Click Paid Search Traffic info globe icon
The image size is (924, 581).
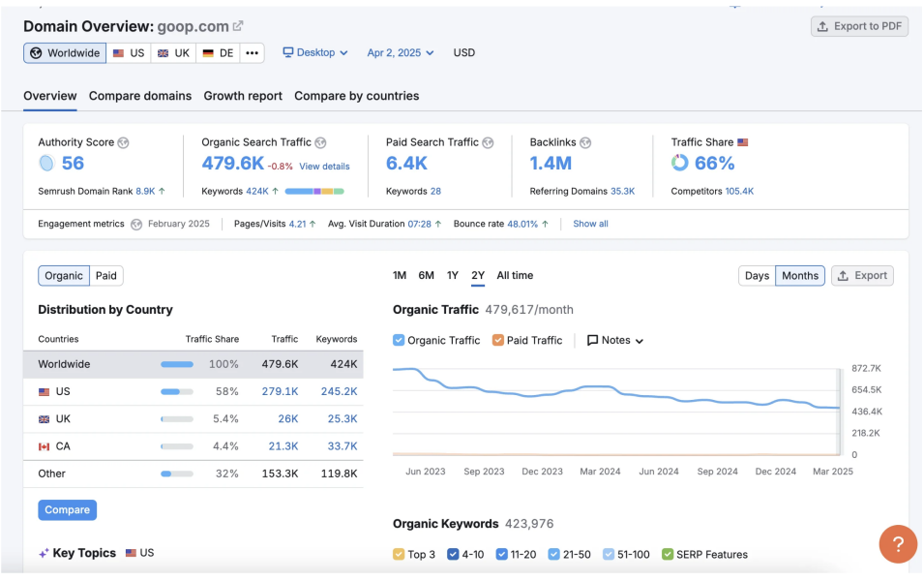(488, 142)
